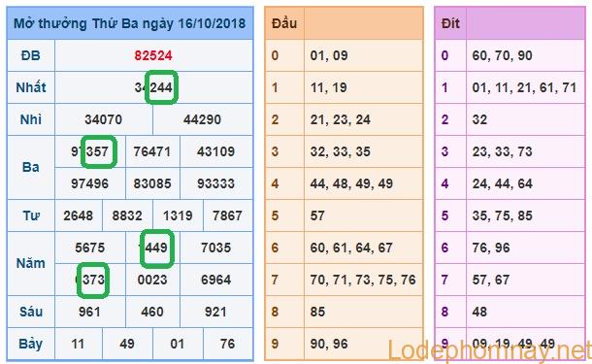Click Đít row values 60, 70, 90
Screen dimensions: 592x364
[502, 55]
